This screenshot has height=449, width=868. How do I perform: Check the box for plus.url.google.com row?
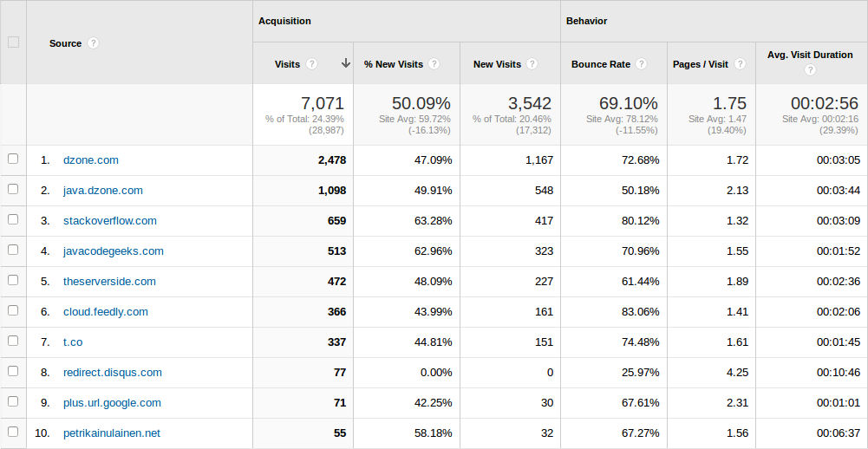pyautogui.click(x=13, y=401)
